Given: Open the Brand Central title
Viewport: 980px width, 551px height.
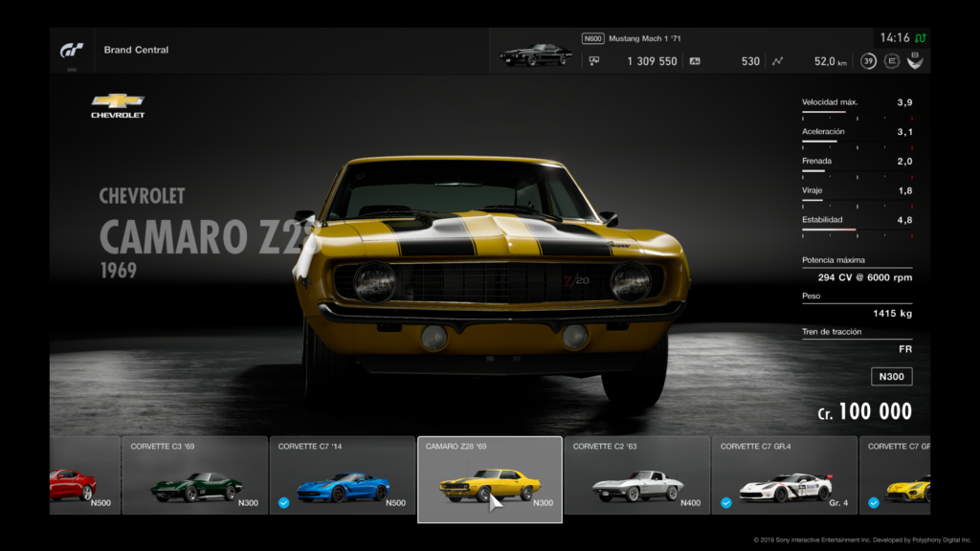Looking at the screenshot, I should (x=136, y=50).
